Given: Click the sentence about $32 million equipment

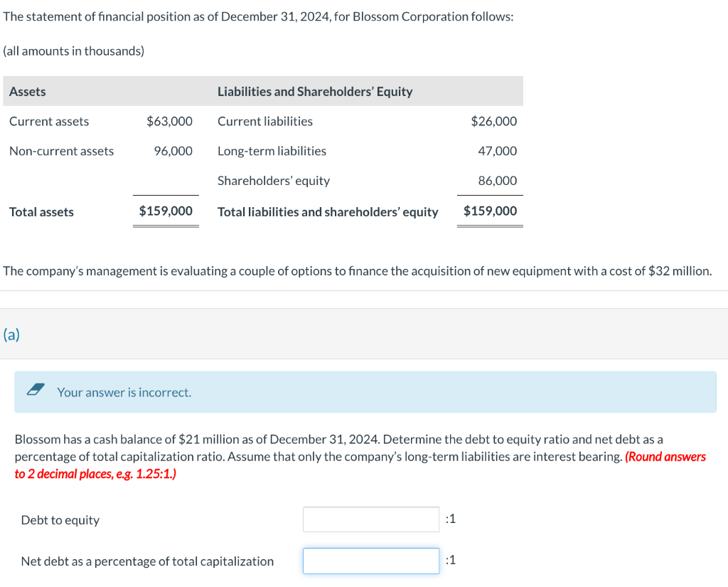Looking at the screenshot, I should [357, 271].
